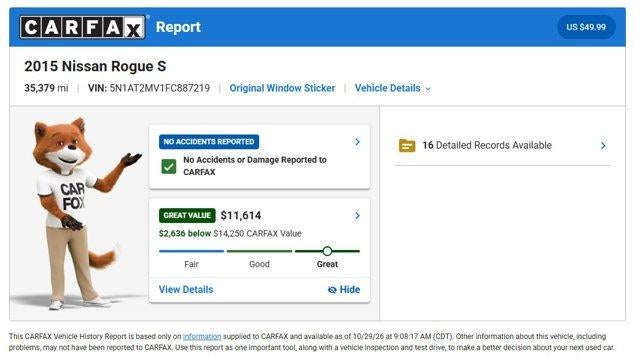Screen dimensions: 640x363
Task: Click the green accident checkmark icon
Action: (169, 166)
